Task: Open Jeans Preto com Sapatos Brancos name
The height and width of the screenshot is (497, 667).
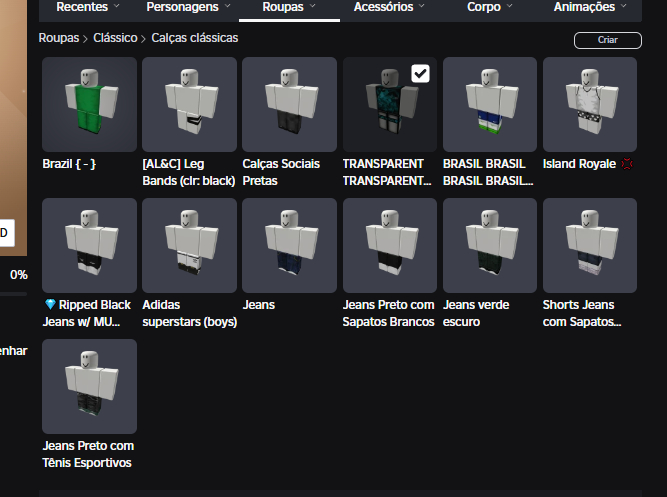Action: coord(389,313)
